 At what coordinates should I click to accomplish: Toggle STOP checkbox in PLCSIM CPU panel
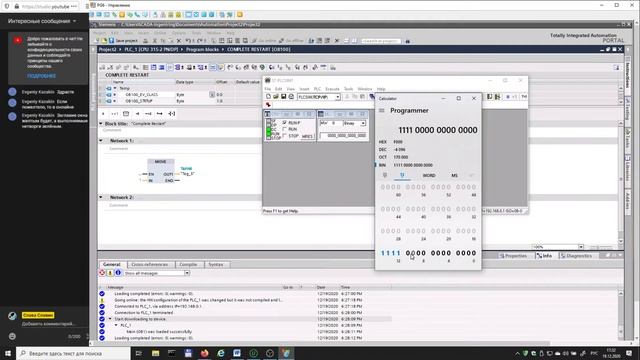pyautogui.click(x=285, y=136)
